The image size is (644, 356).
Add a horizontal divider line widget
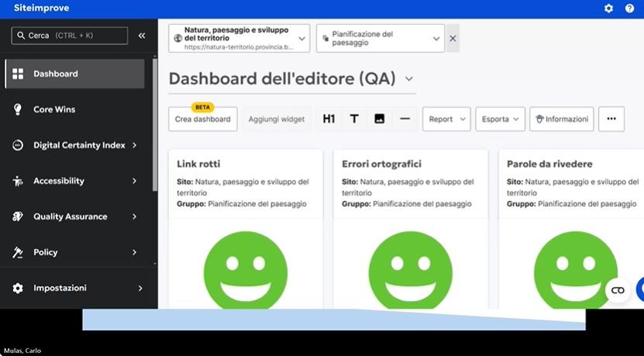pos(405,119)
